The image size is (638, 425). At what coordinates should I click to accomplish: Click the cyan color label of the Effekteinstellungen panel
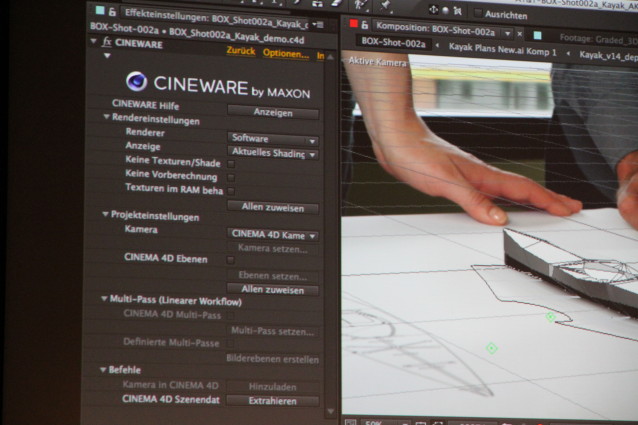(x=100, y=11)
